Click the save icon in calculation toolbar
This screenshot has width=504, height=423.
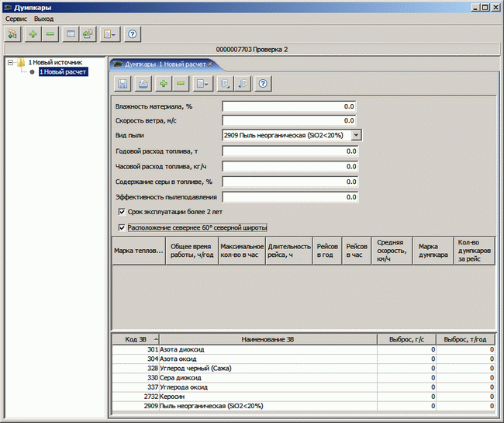pos(123,83)
